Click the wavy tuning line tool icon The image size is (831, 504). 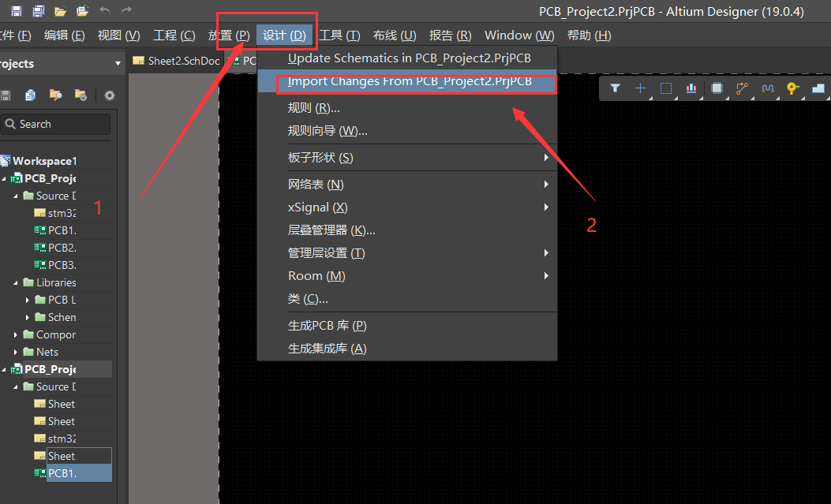coord(767,88)
